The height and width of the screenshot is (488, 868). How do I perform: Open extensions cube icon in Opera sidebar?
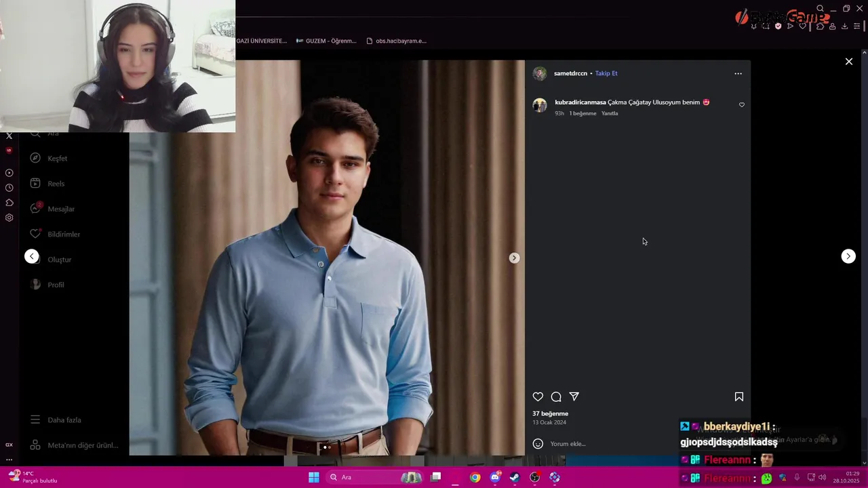[9, 203]
